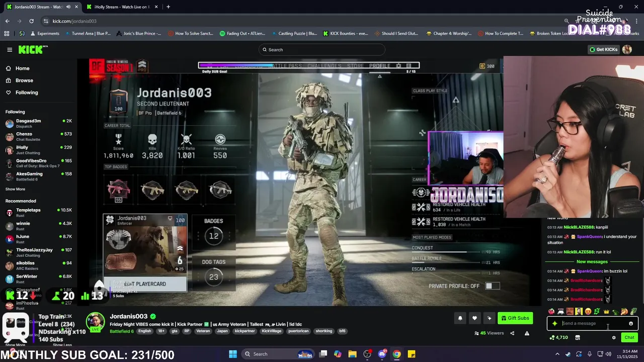Open Sticky Notes from taskbar
The height and width of the screenshot is (362, 644).
411,354
